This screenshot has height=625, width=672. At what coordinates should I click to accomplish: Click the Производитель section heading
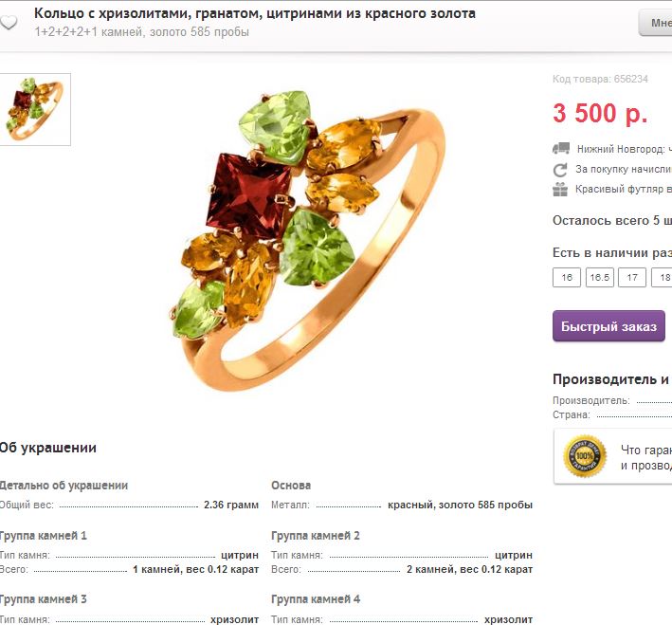[611, 379]
